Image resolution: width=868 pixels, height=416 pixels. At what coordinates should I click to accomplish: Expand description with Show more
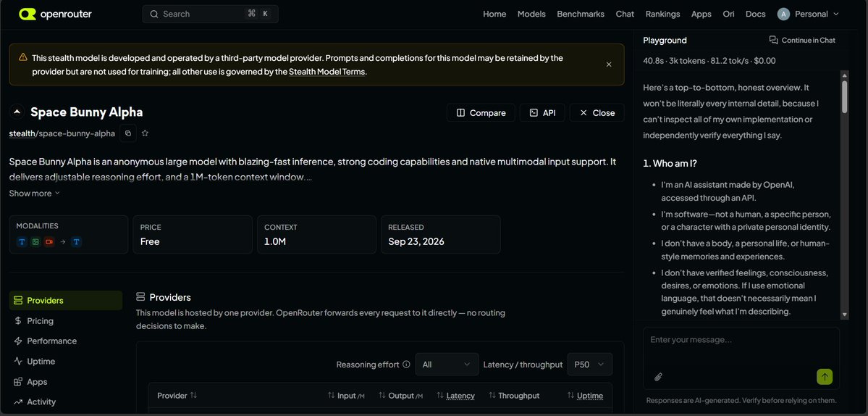34,194
